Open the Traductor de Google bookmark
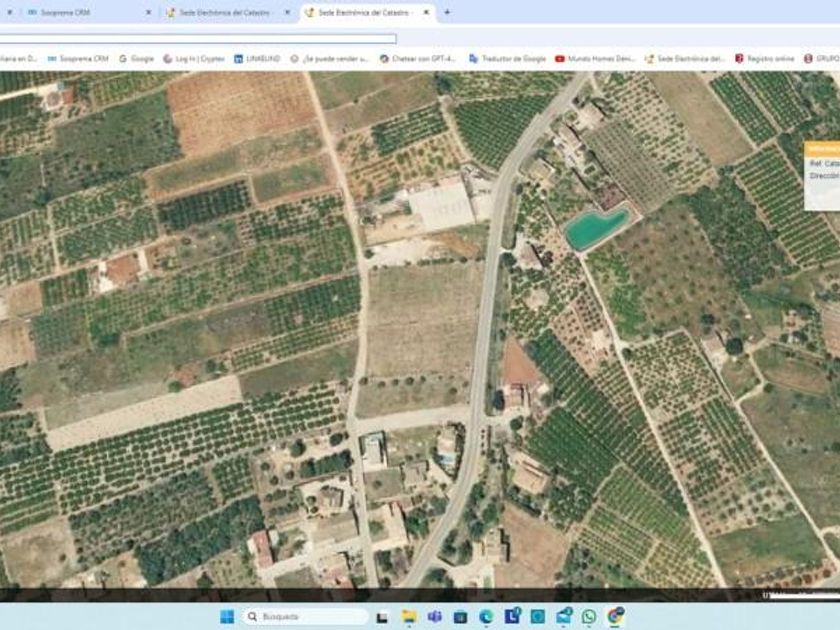The height and width of the screenshot is (630, 840). pyautogui.click(x=508, y=59)
